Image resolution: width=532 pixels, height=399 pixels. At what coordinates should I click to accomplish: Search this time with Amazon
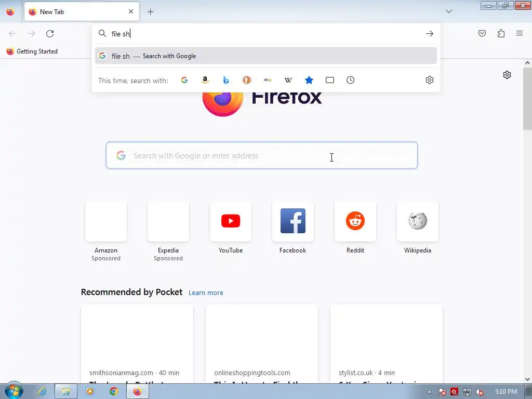click(x=205, y=80)
